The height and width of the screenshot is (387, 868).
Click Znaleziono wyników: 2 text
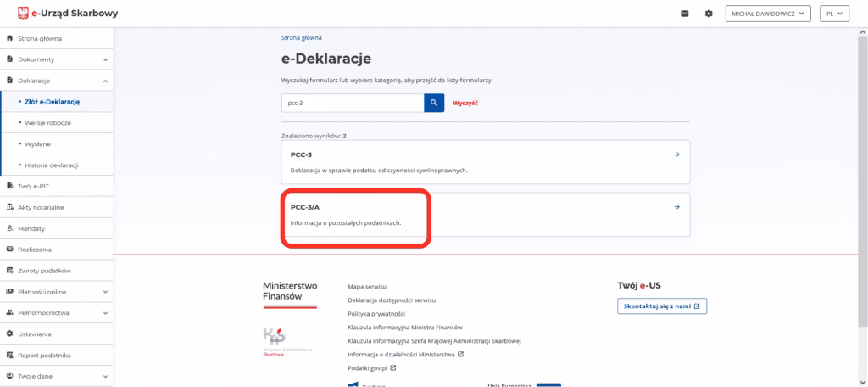[314, 135]
